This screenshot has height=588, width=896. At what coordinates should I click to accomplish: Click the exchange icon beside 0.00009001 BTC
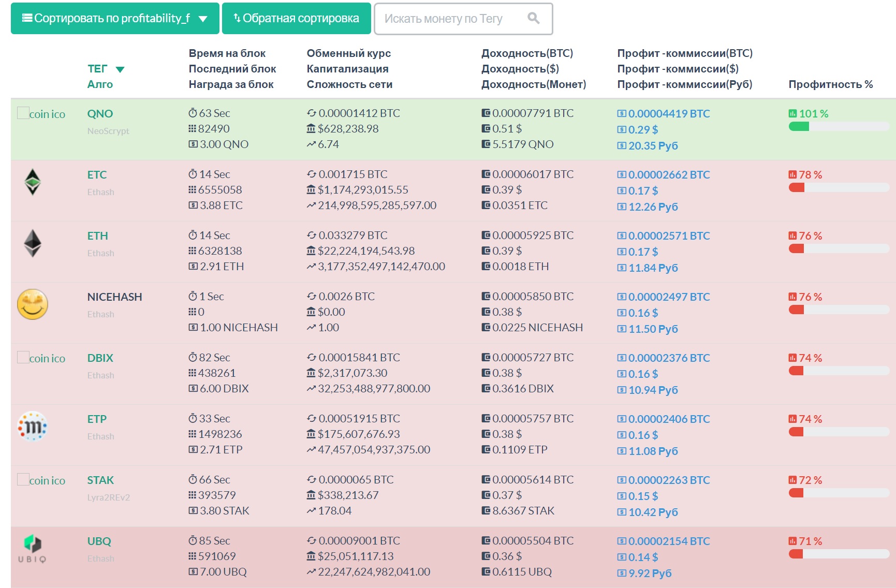(312, 540)
